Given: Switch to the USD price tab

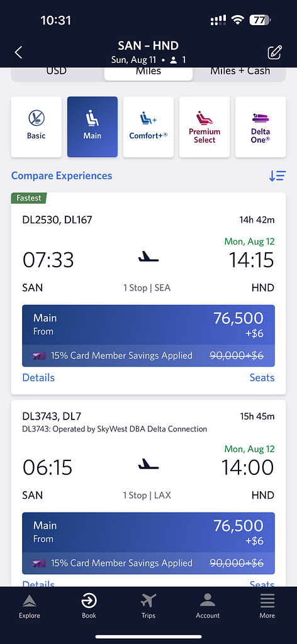Looking at the screenshot, I should pyautogui.click(x=57, y=73).
